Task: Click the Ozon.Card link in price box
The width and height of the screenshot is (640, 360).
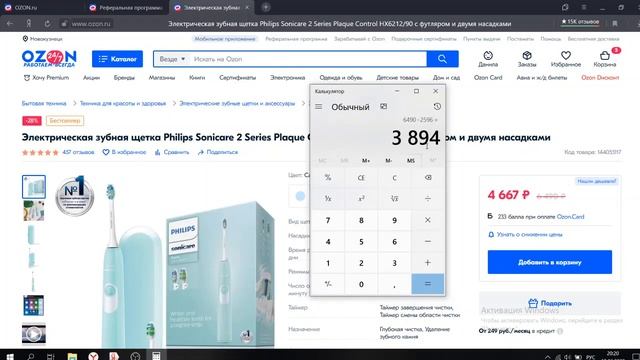Action: coord(571,217)
